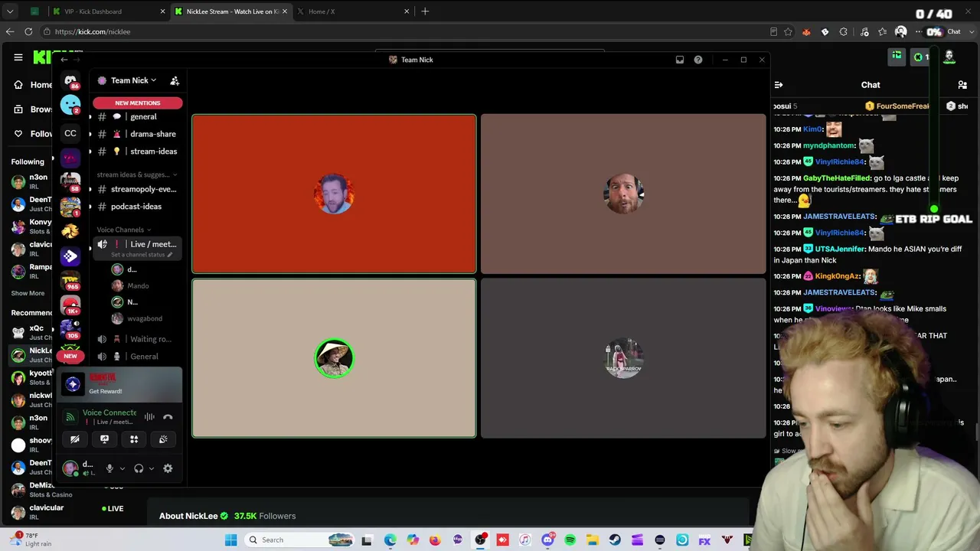The image size is (980, 551).
Task: Open browser extensions puzzle icon
Action: pos(844,32)
